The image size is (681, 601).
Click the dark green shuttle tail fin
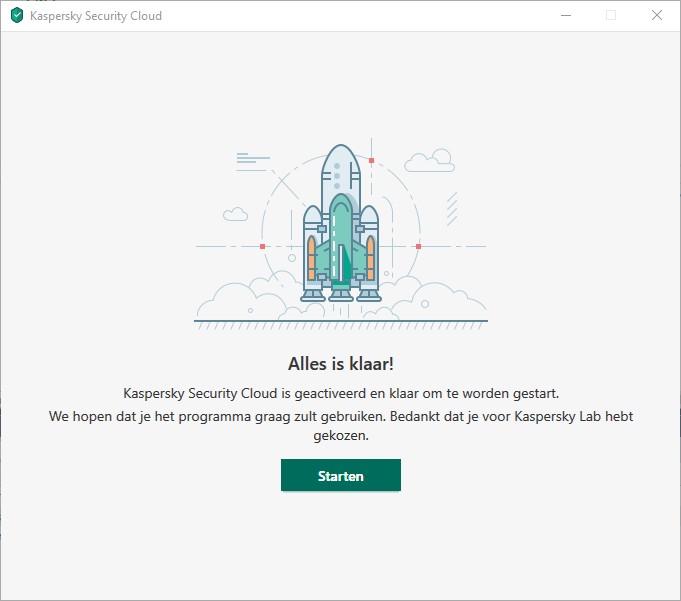(345, 265)
